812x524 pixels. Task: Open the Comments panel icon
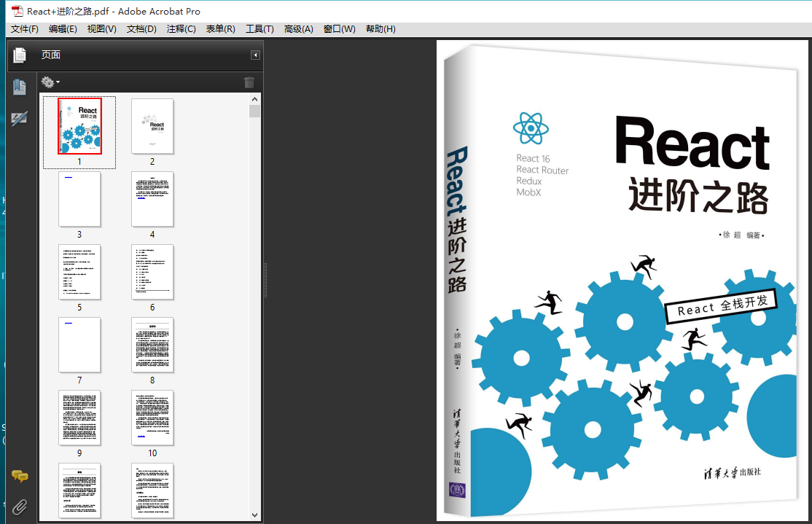pos(20,476)
